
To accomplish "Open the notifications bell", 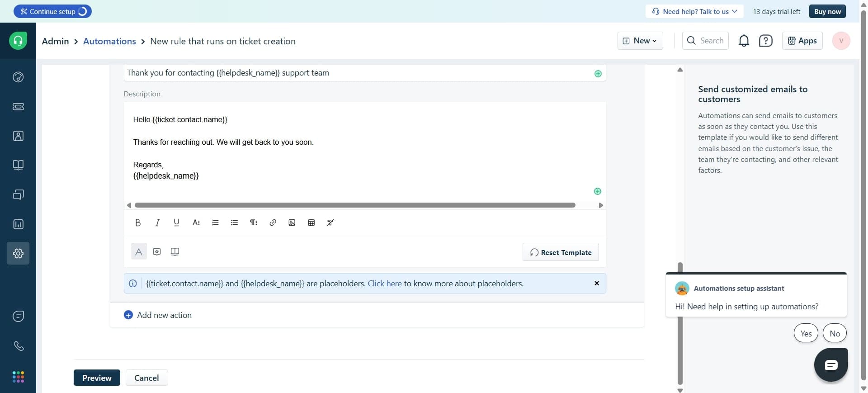I will [x=744, y=41].
